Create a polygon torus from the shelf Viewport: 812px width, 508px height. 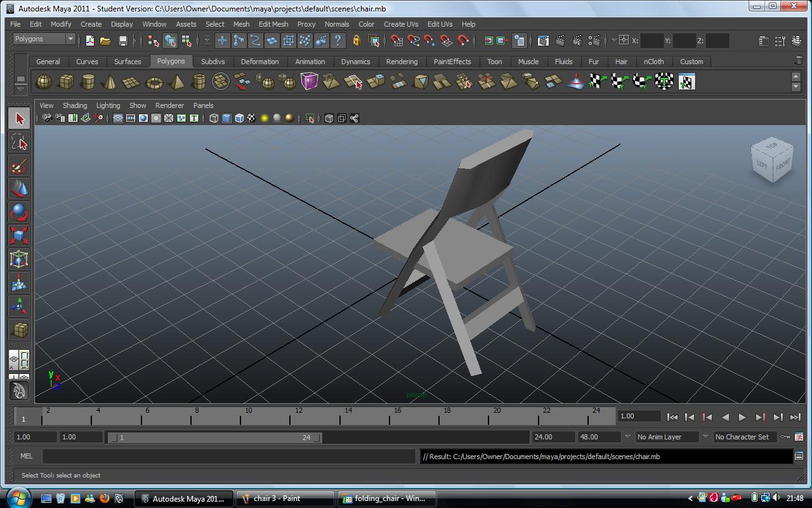pyautogui.click(x=154, y=82)
